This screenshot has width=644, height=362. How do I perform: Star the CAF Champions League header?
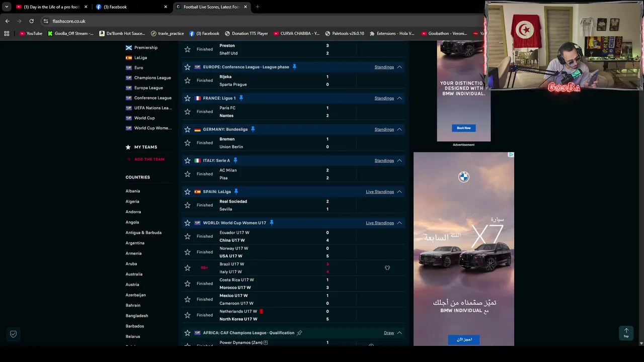[x=187, y=333]
